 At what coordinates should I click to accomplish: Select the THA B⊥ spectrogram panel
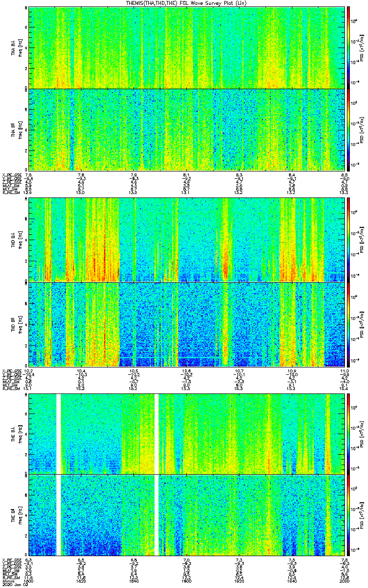click(x=187, y=48)
